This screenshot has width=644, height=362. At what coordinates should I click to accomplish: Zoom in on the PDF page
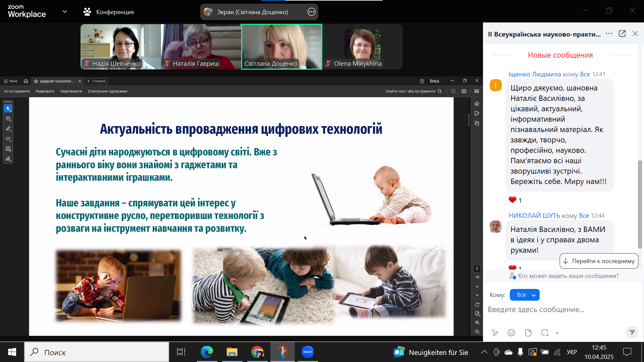click(477, 323)
